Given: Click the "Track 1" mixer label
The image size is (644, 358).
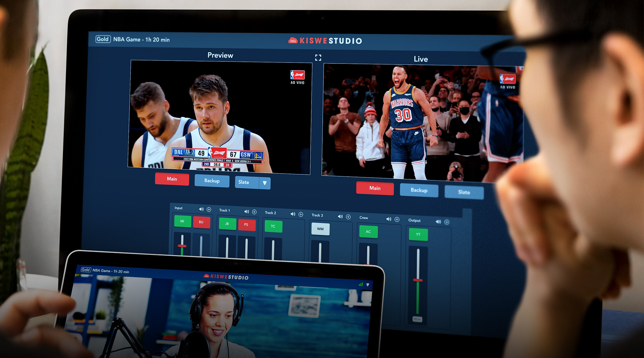Looking at the screenshot, I should click(x=224, y=210).
